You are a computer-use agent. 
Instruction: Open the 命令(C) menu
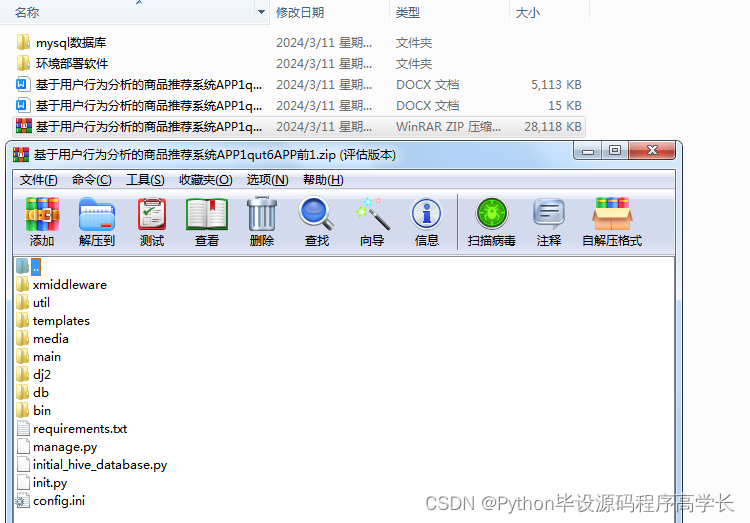(92, 180)
